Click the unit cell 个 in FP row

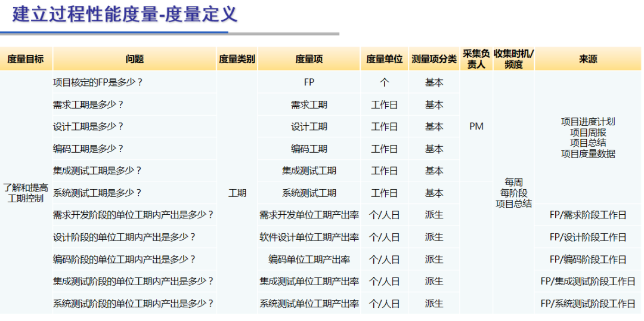point(385,82)
